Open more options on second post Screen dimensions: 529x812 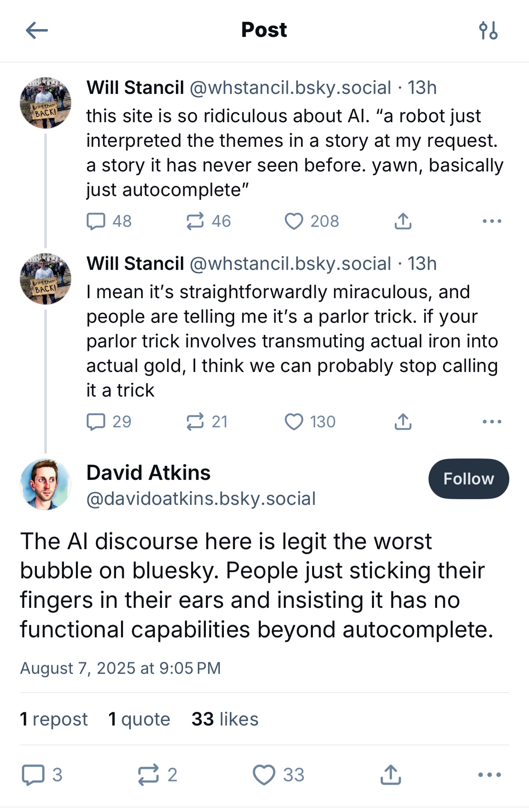tap(492, 422)
